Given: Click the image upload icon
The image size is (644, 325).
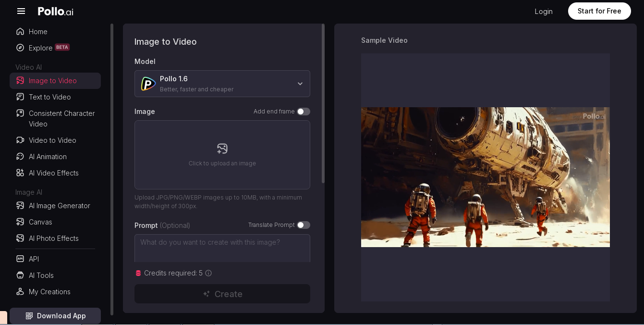Looking at the screenshot, I should (x=222, y=149).
